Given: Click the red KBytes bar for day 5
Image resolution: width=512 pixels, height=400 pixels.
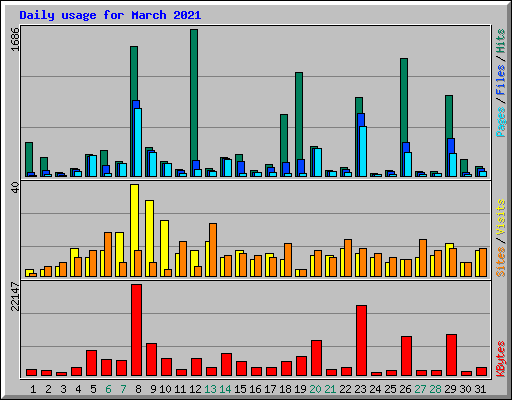Looking at the screenshot, I should click(x=91, y=363).
